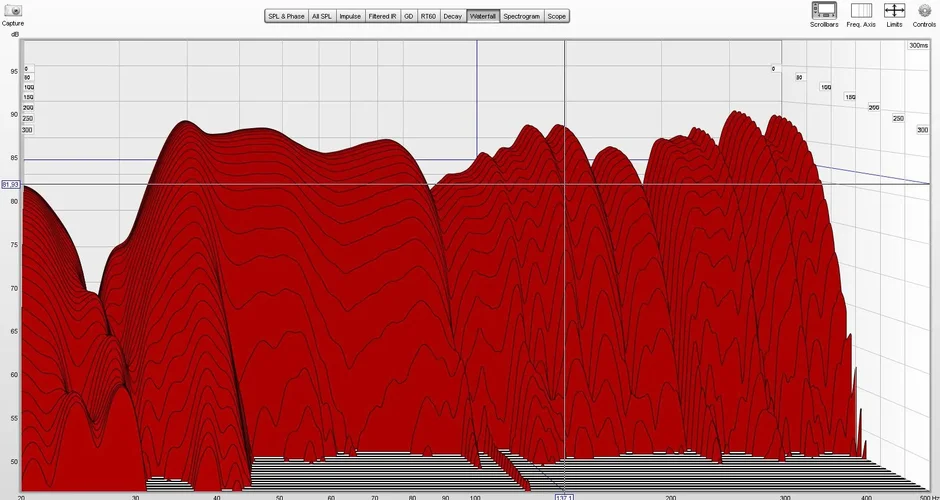Open the Filtered IR tab
This screenshot has height=500, width=940.
(382, 16)
